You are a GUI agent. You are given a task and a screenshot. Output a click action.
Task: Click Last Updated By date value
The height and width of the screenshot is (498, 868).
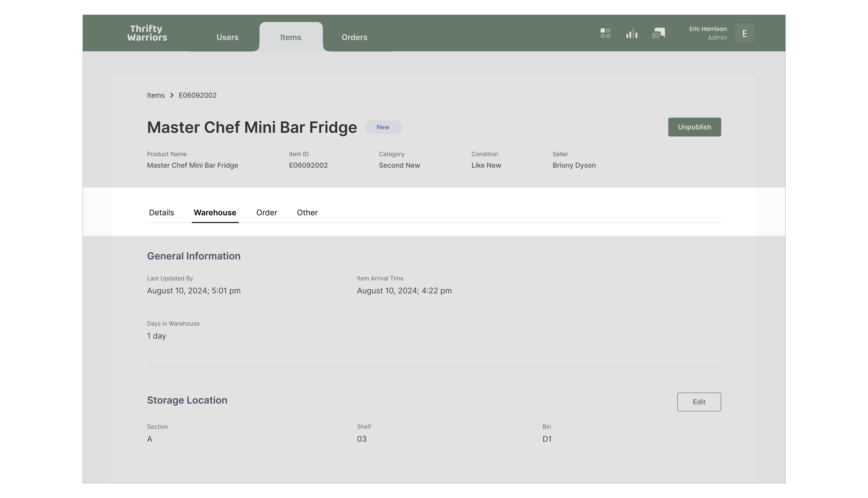194,291
